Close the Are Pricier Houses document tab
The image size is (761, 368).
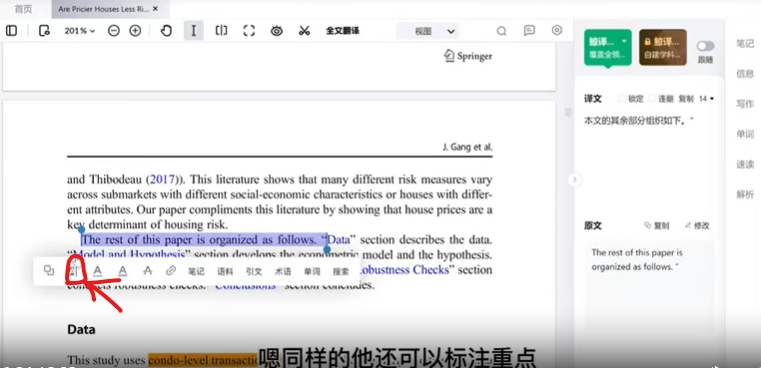pyautogui.click(x=155, y=9)
